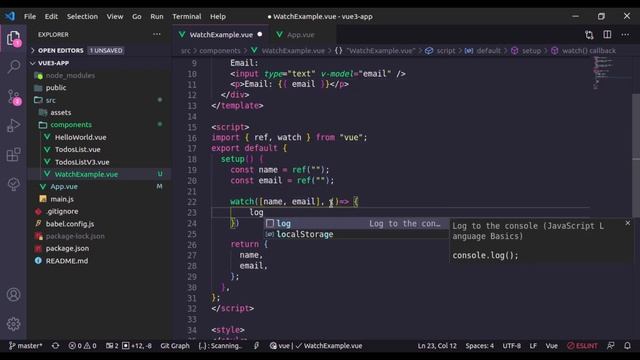Image resolution: width=640 pixels, height=360 pixels.
Task: Change indentation via Spaces: 4
Action: pos(480,346)
